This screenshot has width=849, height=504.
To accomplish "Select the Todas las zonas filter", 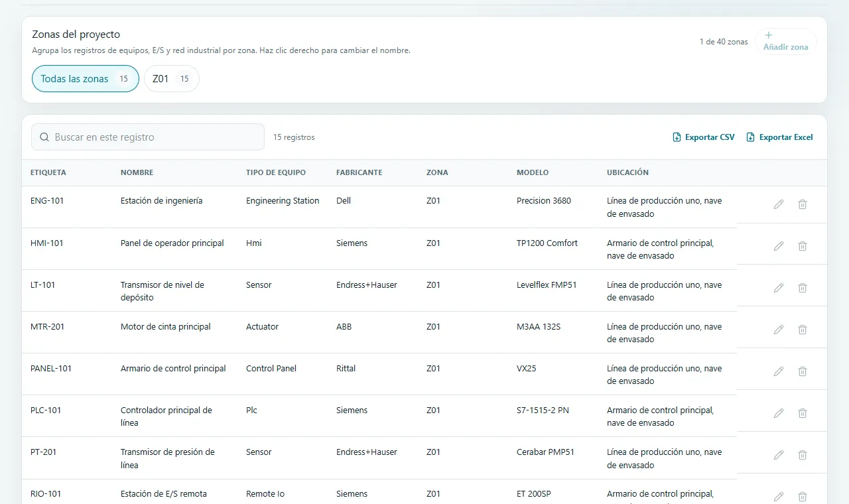I will [x=86, y=78].
